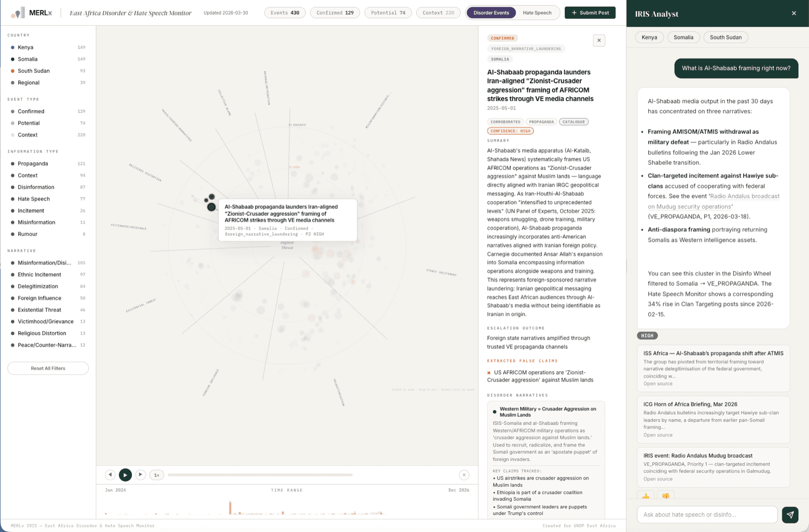Select the Context 220 pill
The image size is (809, 532).
[x=438, y=13]
